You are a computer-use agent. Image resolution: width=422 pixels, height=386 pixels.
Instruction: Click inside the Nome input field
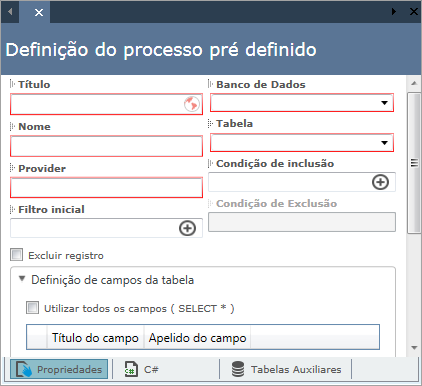(x=106, y=146)
